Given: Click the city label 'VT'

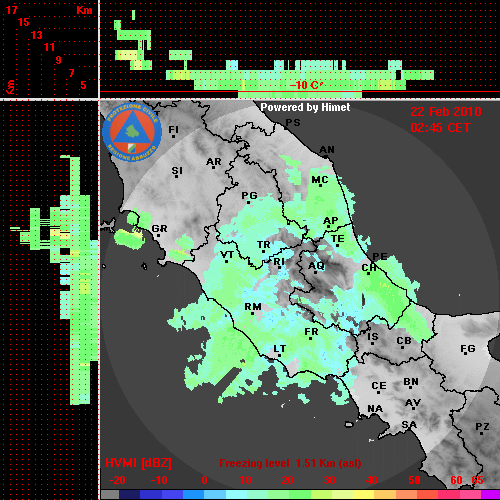Looking at the screenshot, I should click(227, 255).
